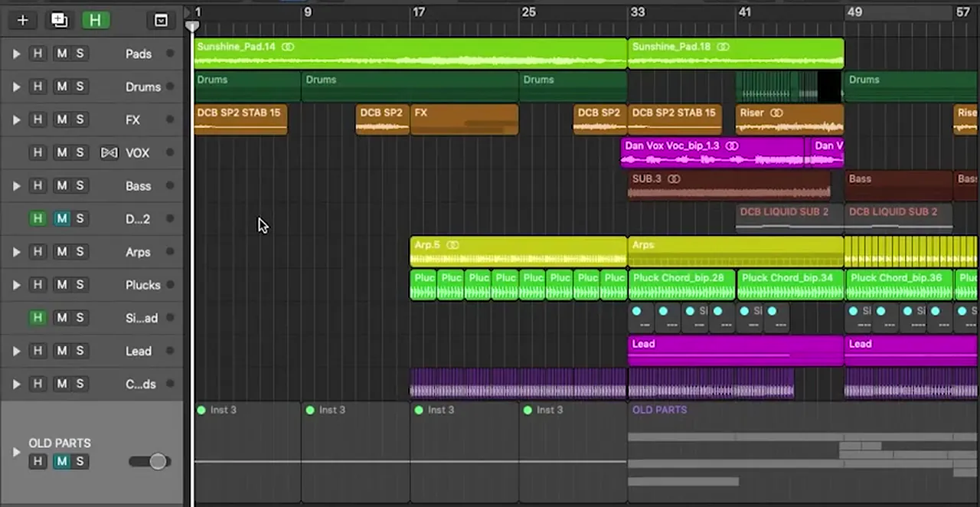Expand the C...ds track stack

(x=16, y=384)
